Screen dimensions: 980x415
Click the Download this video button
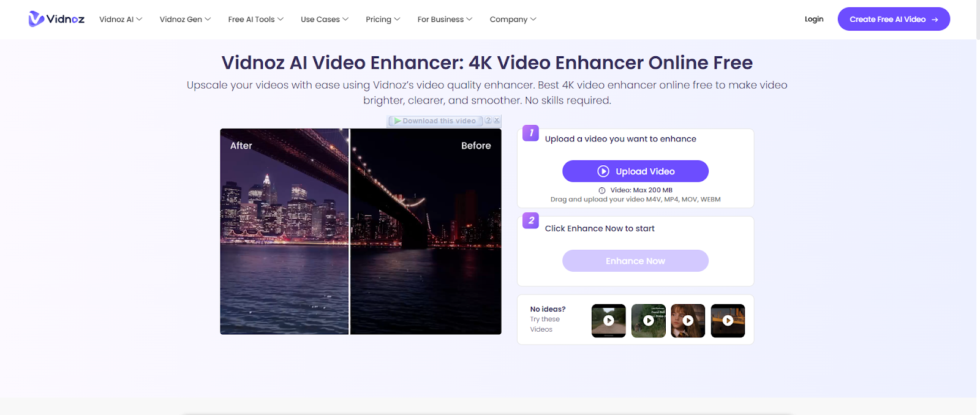tap(435, 121)
